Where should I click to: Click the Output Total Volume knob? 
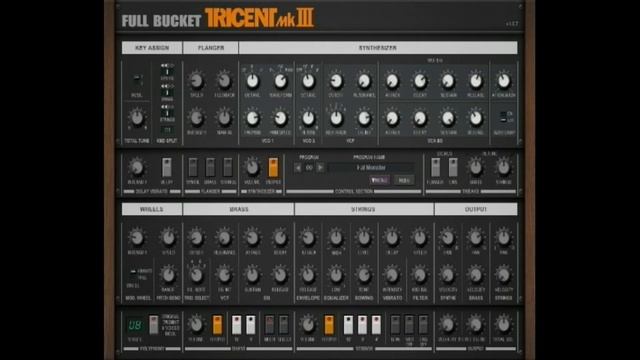point(504,325)
